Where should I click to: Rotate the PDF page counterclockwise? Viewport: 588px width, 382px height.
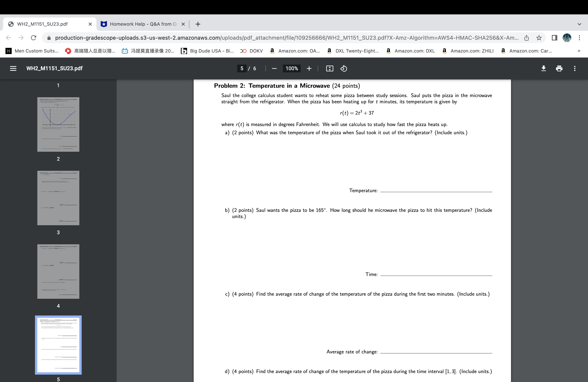click(343, 68)
